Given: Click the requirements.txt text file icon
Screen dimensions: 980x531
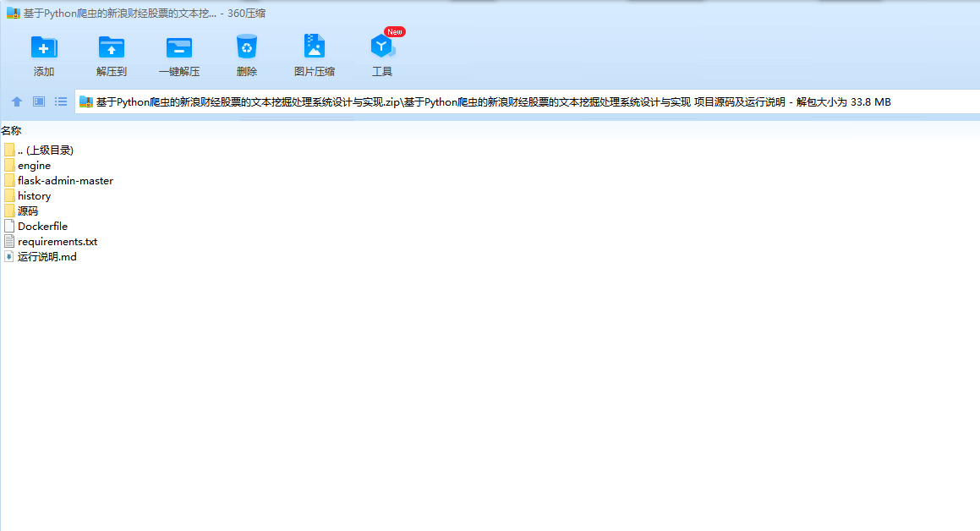Looking at the screenshot, I should point(9,241).
